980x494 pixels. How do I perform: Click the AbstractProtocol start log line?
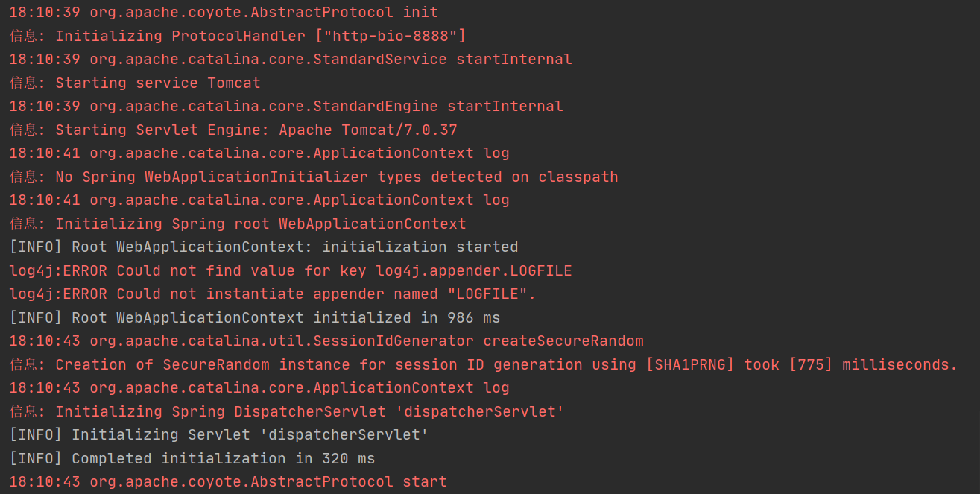(x=228, y=482)
